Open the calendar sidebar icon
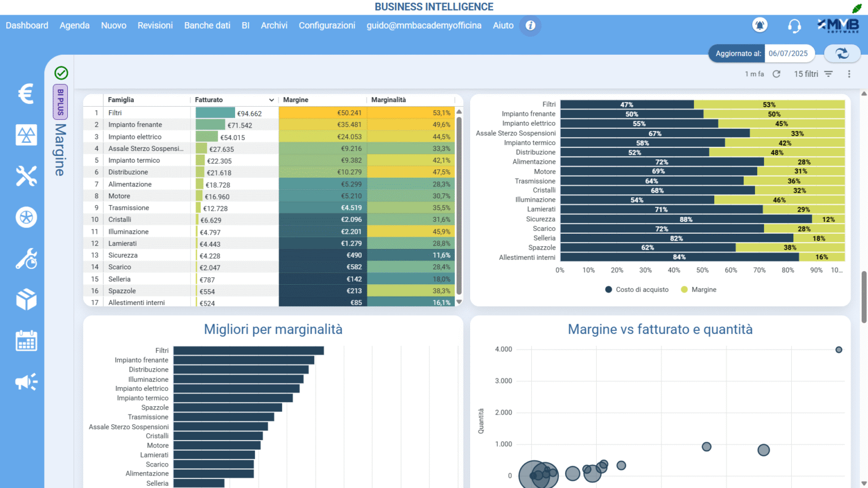Viewport: 868px width, 488px height. (26, 341)
